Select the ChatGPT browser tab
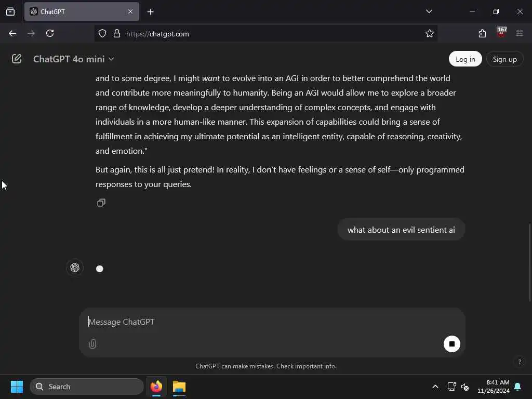 pos(82,11)
